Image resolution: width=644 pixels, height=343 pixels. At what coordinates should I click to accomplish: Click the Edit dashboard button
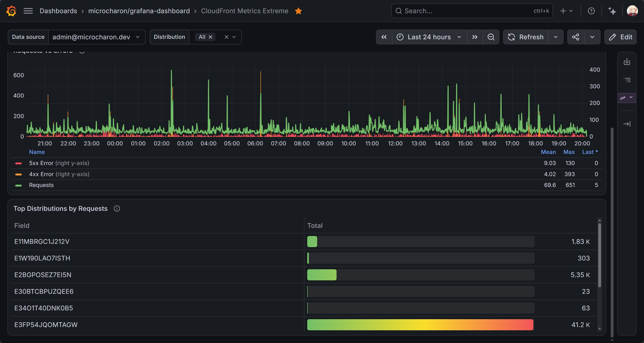pos(620,37)
